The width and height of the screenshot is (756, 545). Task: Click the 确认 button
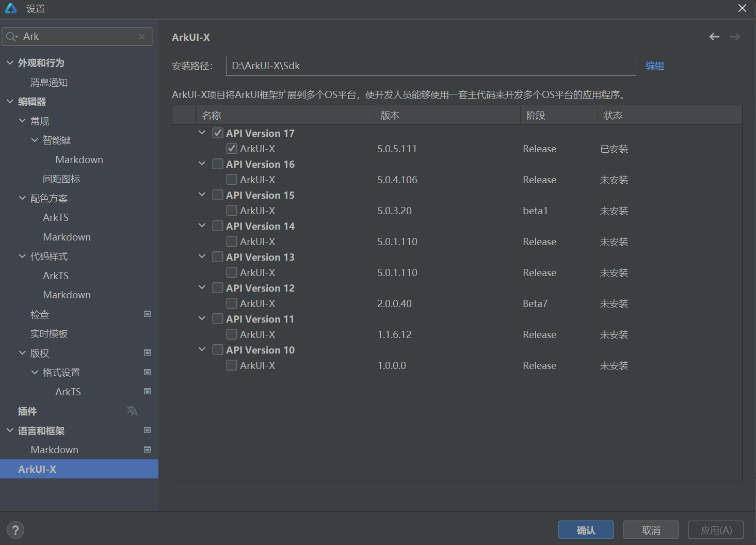(586, 530)
